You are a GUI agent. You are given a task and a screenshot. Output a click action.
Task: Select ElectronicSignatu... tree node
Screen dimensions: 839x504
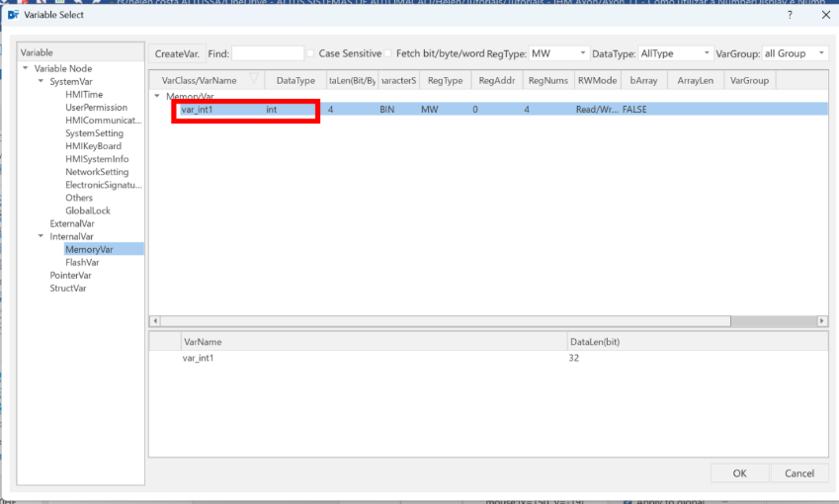104,185
